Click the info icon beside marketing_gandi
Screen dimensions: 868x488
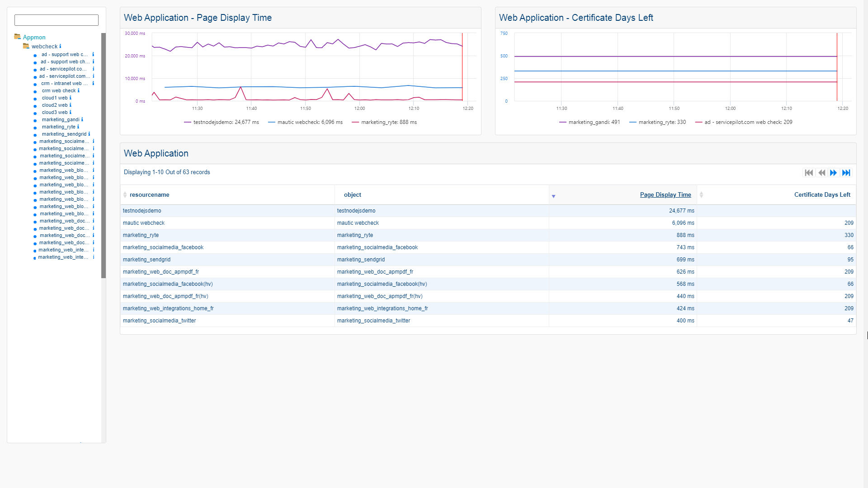tap(82, 120)
